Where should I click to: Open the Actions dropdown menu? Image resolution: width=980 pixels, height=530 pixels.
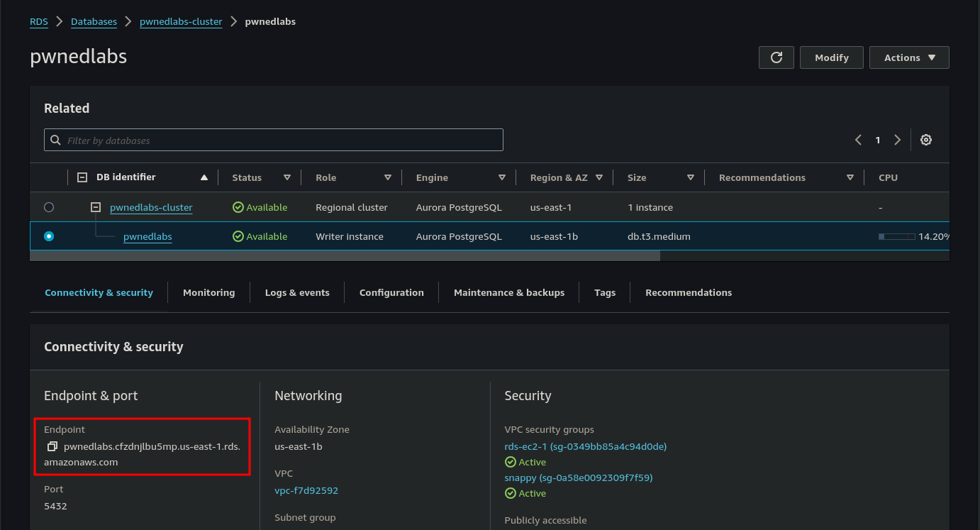(x=909, y=57)
